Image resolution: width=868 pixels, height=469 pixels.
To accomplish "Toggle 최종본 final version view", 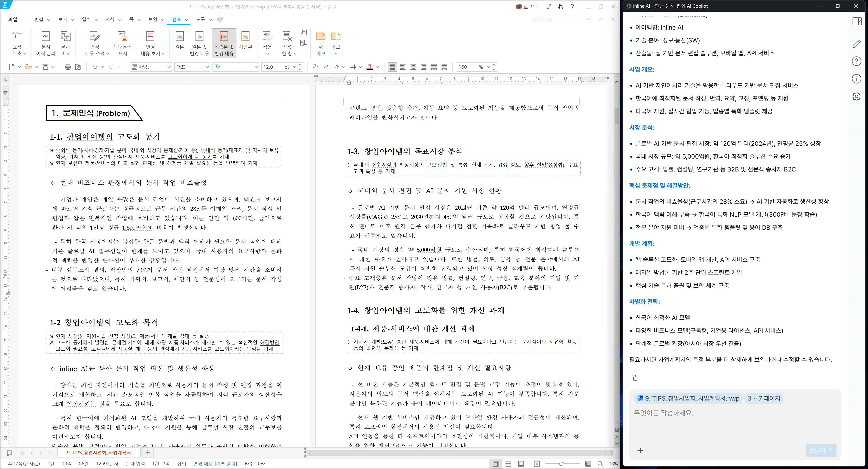I will point(246,41).
